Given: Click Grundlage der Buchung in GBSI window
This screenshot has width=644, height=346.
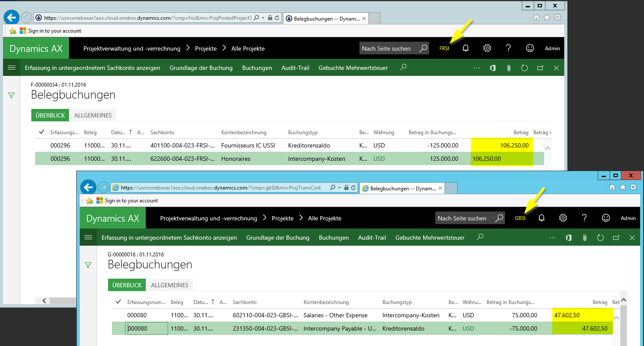Looking at the screenshot, I should click(x=277, y=238).
